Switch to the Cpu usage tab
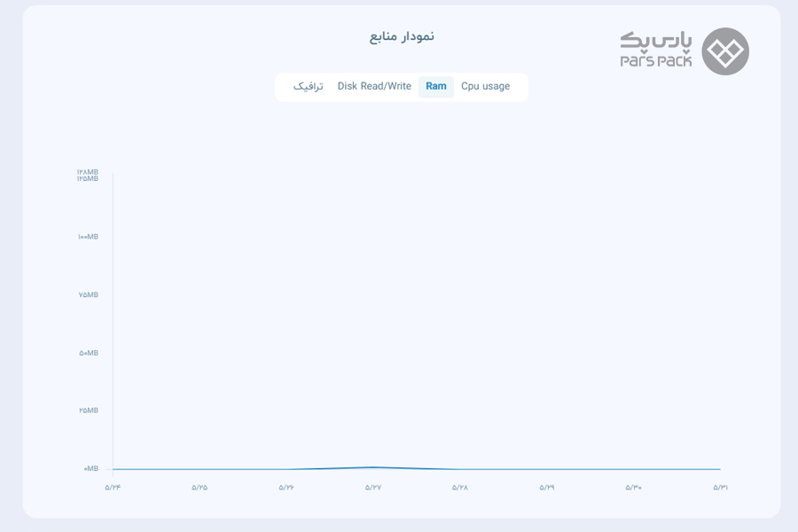798x532 pixels. (485, 87)
